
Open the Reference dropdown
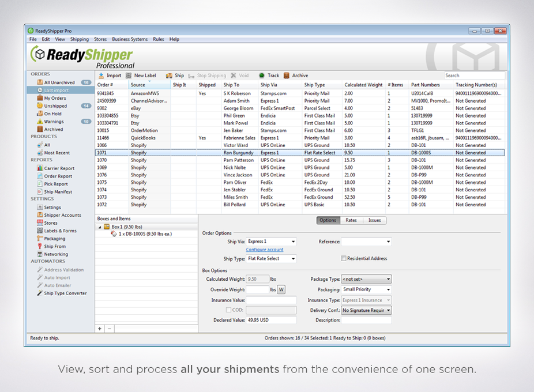366,242
